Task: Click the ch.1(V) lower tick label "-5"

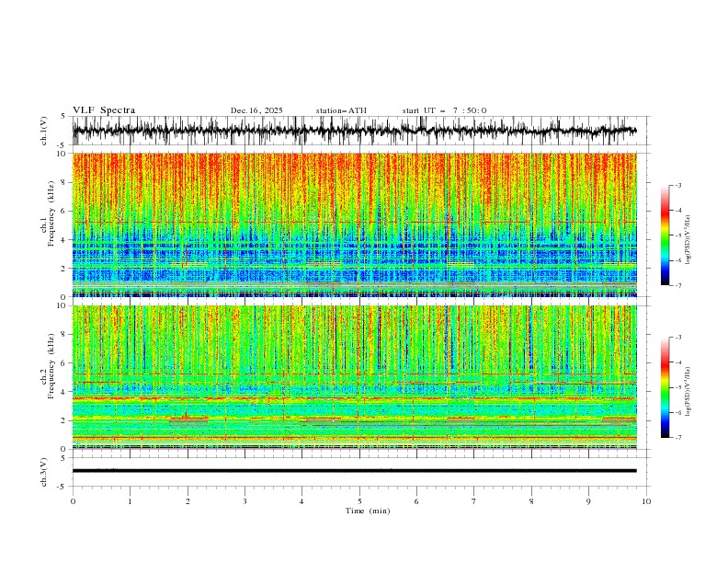Action: [63, 145]
